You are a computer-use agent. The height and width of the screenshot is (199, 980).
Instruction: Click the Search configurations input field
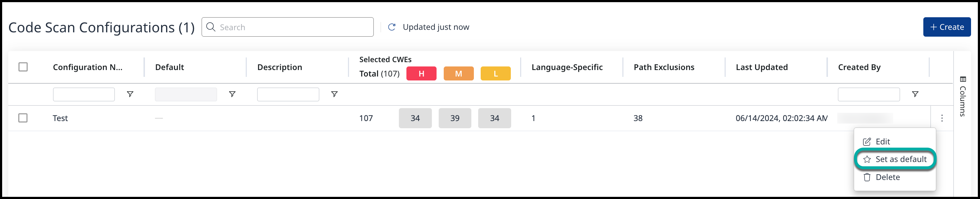[293, 27]
